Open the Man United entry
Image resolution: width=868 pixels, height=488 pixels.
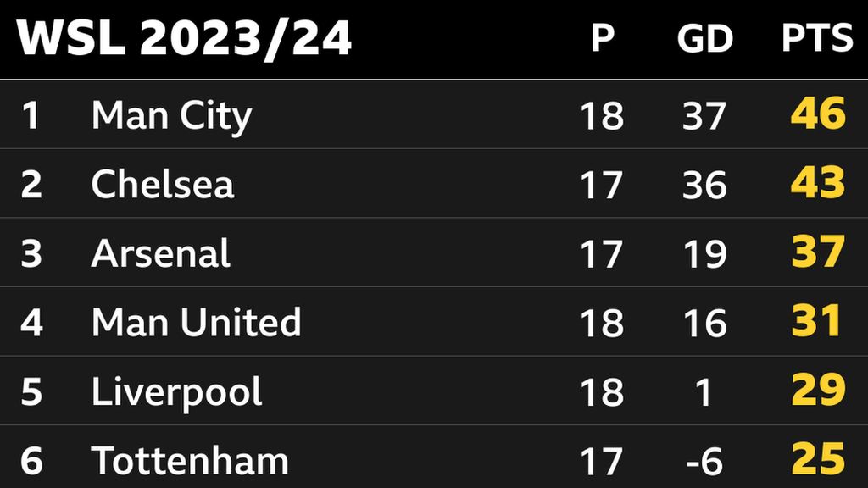coord(196,322)
